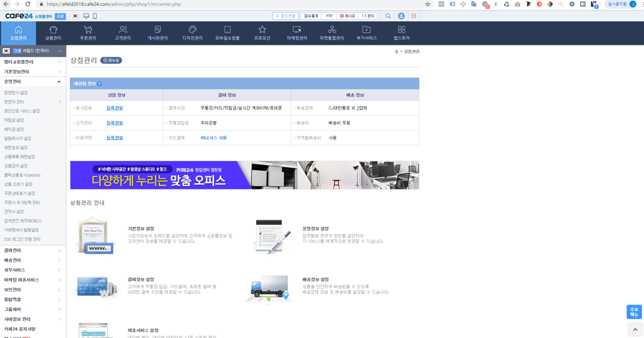Image resolution: width=644 pixels, height=338 pixels.
Task: Go back with browser back arrow
Action: click(x=6, y=4)
